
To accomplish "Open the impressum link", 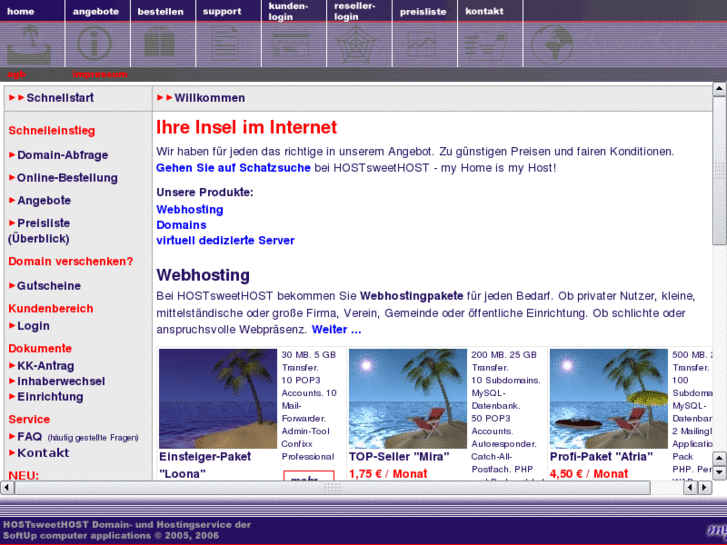I will 100,74.
